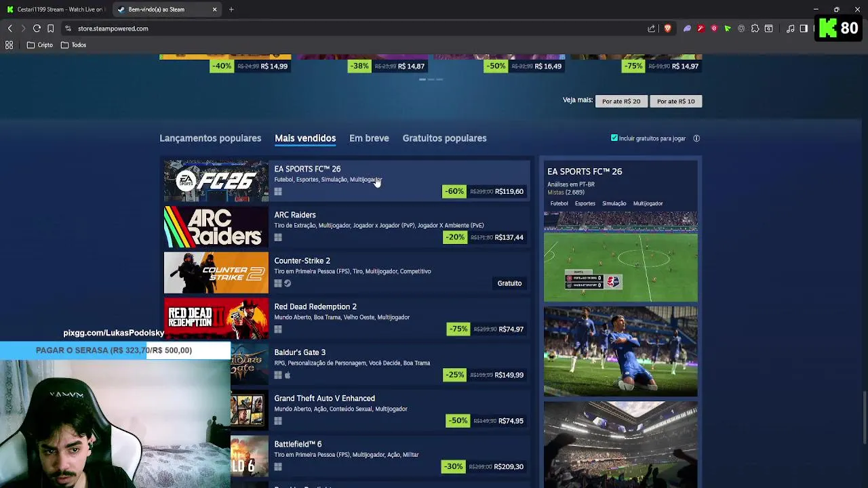Open the Todos bookmarks folder
The width and height of the screenshot is (868, 488).
(x=73, y=45)
